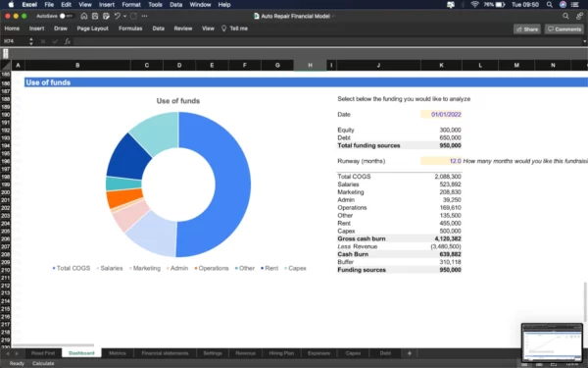This screenshot has height=368, width=588.
Task: Select row 196 header
Action: coord(6,162)
